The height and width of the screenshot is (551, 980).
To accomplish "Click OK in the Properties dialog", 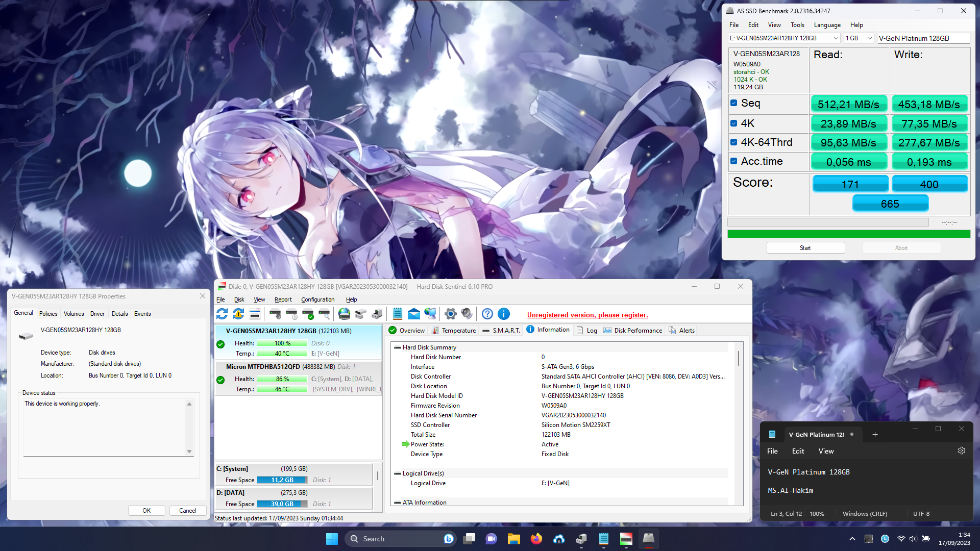I will [146, 510].
